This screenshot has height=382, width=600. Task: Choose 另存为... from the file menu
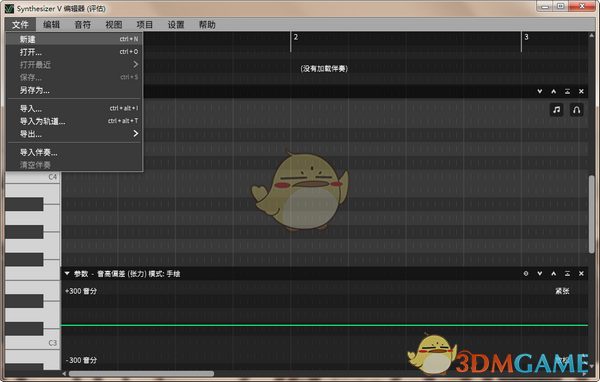(x=74, y=90)
